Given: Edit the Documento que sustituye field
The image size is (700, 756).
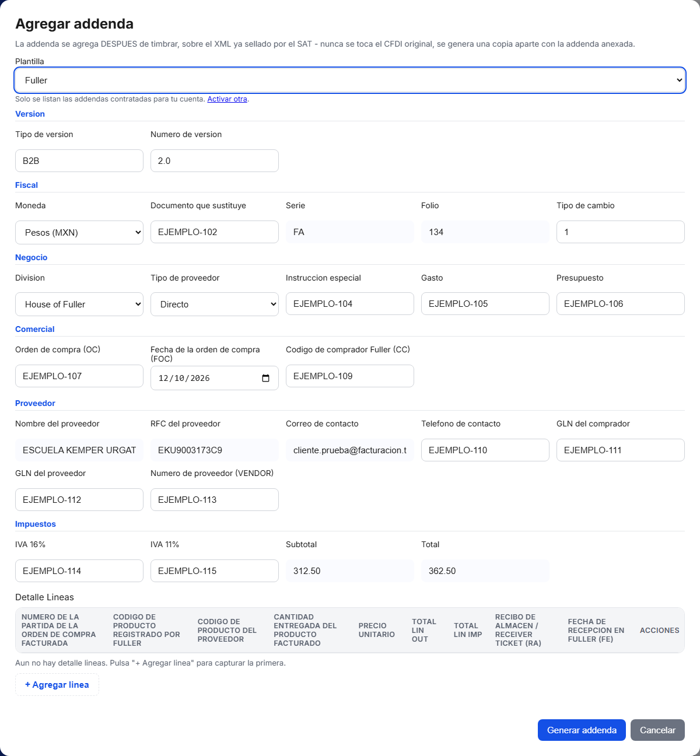Looking at the screenshot, I should point(215,232).
